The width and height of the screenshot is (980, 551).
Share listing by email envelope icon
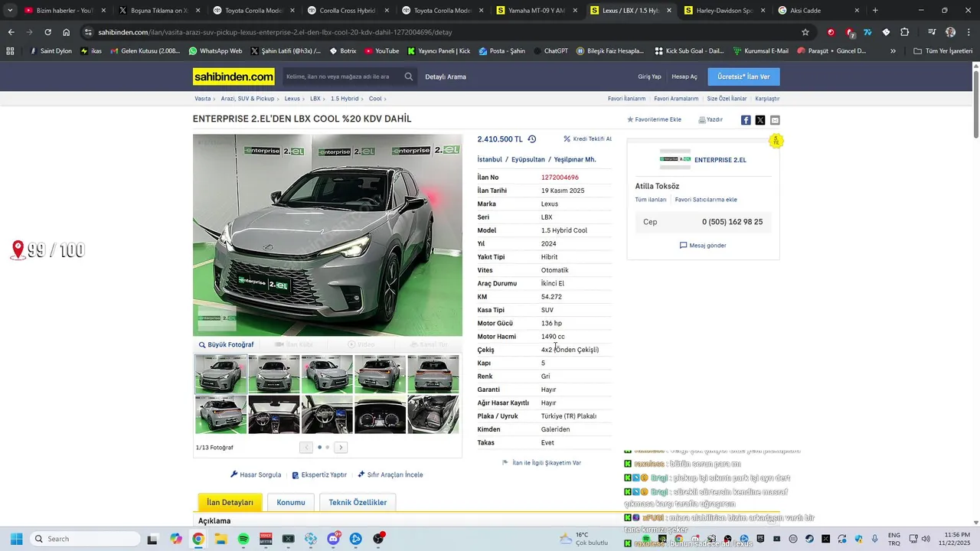click(x=775, y=120)
